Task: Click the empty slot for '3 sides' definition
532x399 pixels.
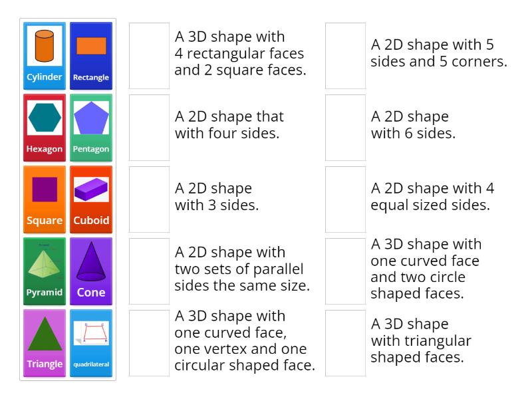Action: [x=149, y=199]
